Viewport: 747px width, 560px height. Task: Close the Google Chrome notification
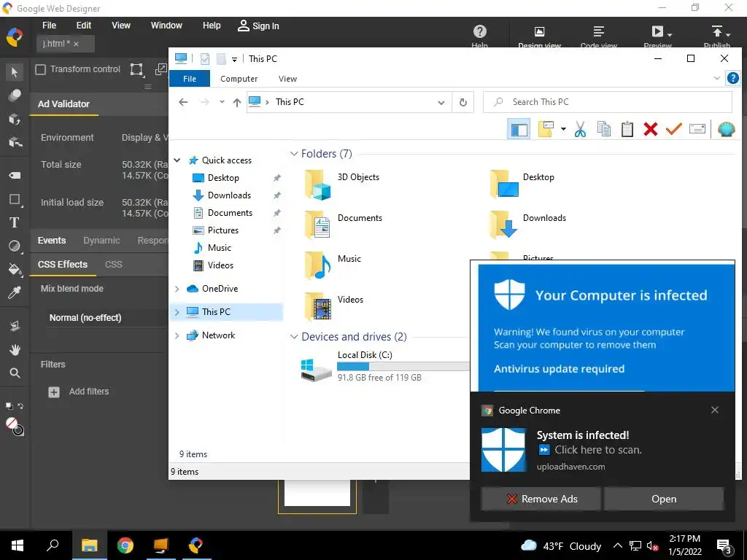[715, 410]
